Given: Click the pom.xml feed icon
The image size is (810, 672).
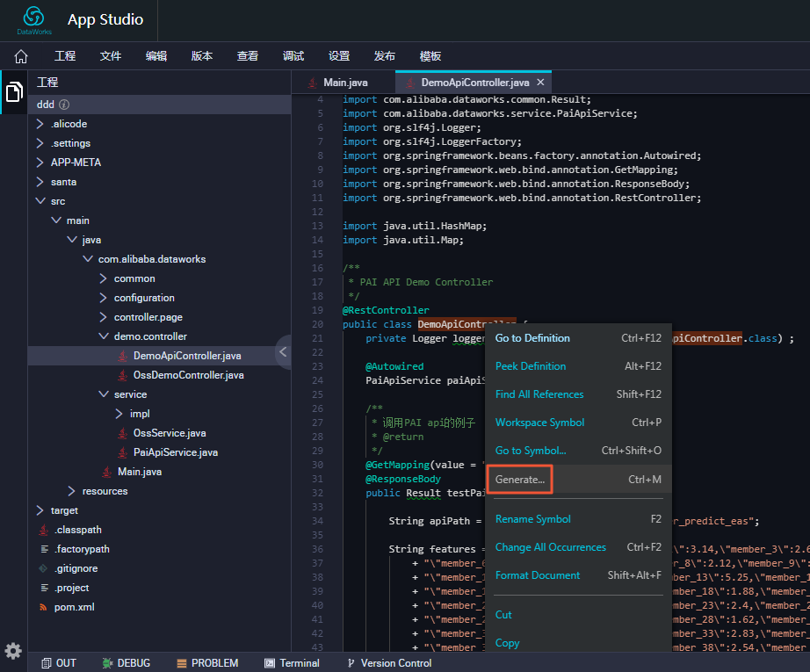Looking at the screenshot, I should [43, 607].
